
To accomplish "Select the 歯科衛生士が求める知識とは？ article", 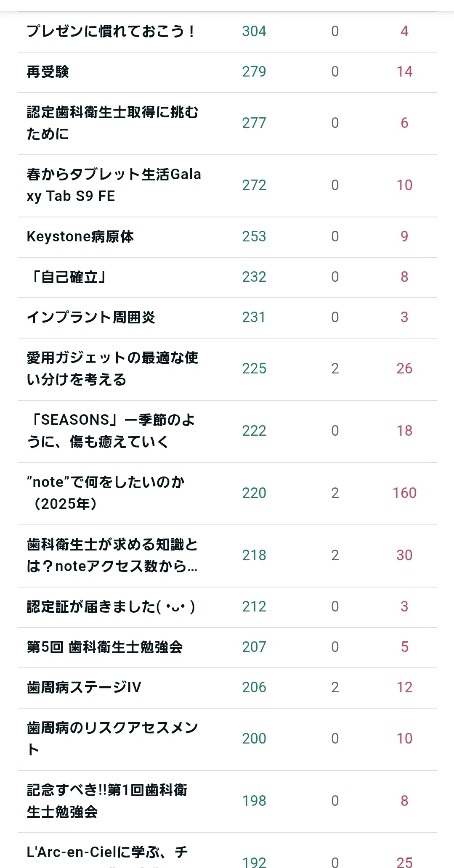I will (112, 556).
